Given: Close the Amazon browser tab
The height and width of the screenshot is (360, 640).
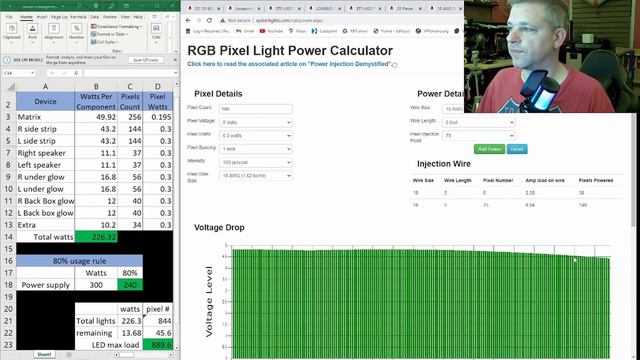Looking at the screenshot, I should pos(259,8).
